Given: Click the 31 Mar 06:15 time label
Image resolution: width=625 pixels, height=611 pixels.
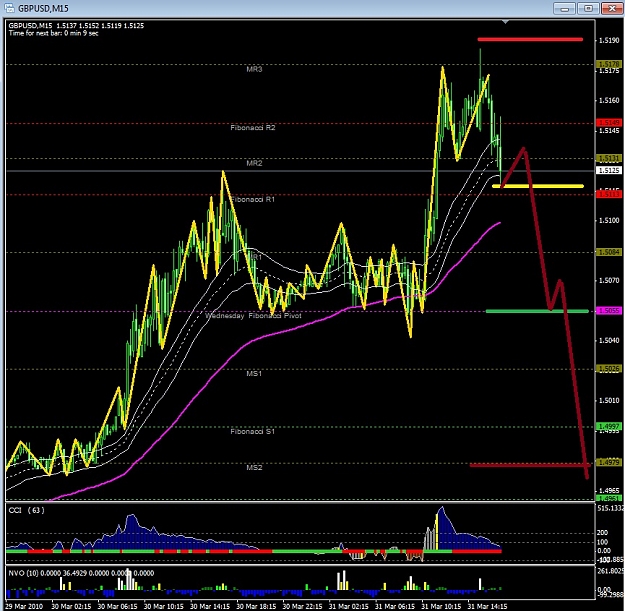Looking at the screenshot, I should click(395, 606).
